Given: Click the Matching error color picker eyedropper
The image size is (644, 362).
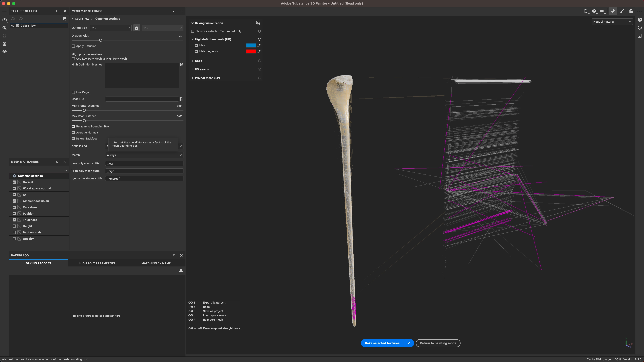Looking at the screenshot, I should [x=259, y=51].
